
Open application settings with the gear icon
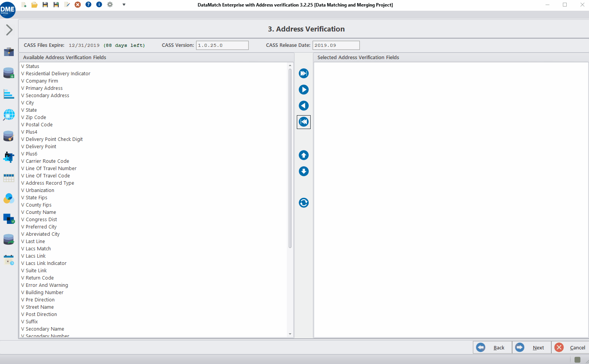coord(110,5)
